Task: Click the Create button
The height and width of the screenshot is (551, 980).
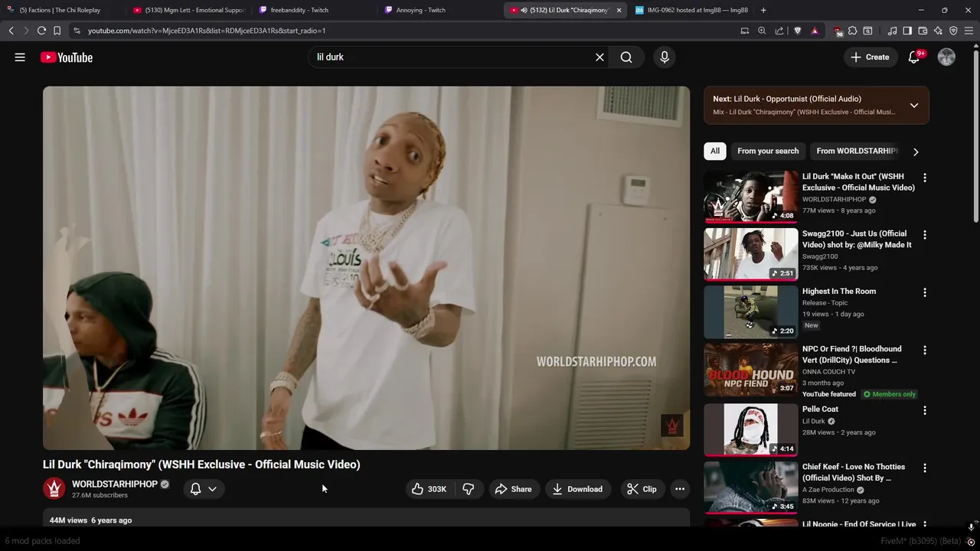Action: point(871,57)
